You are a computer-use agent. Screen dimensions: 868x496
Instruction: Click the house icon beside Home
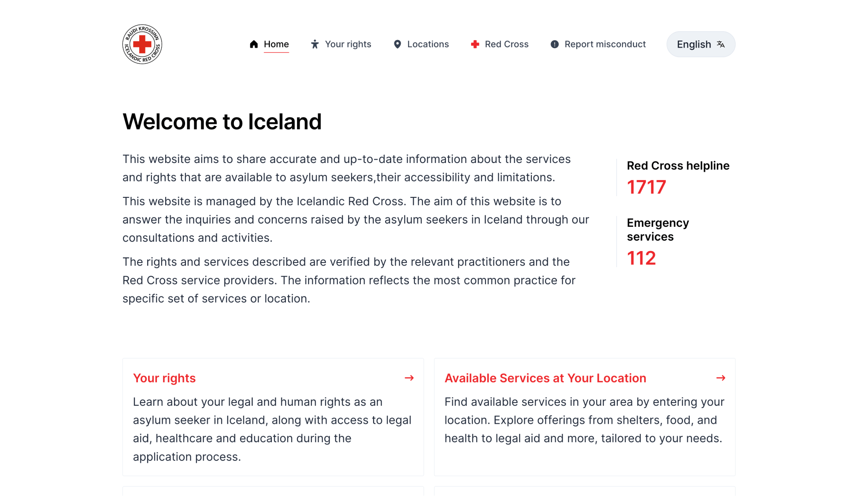(254, 44)
